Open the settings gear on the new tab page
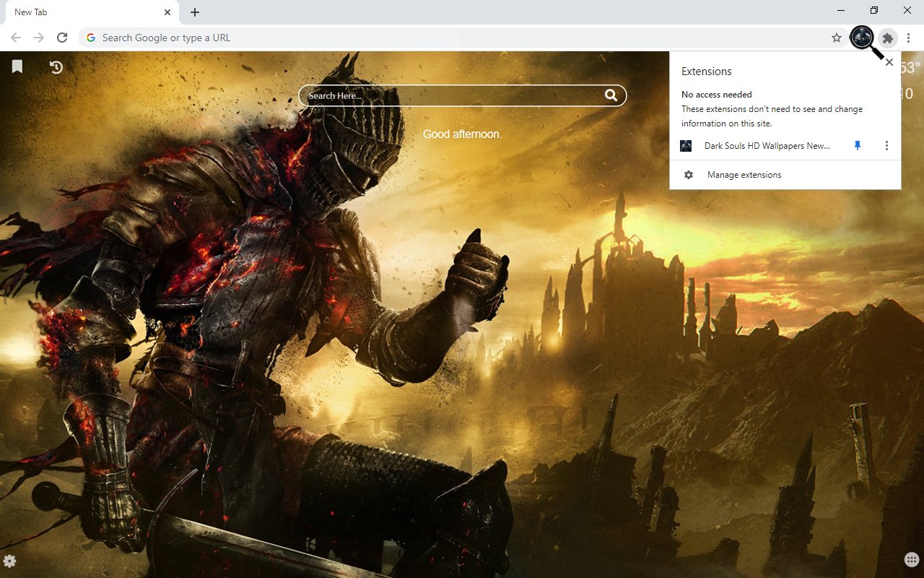 tap(9, 561)
